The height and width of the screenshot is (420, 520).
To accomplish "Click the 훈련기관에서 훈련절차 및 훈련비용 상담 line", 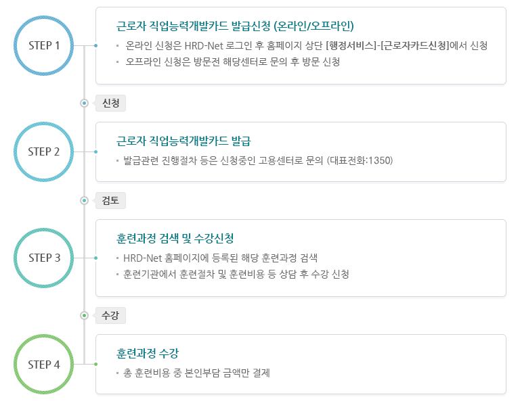I will pos(236,275).
